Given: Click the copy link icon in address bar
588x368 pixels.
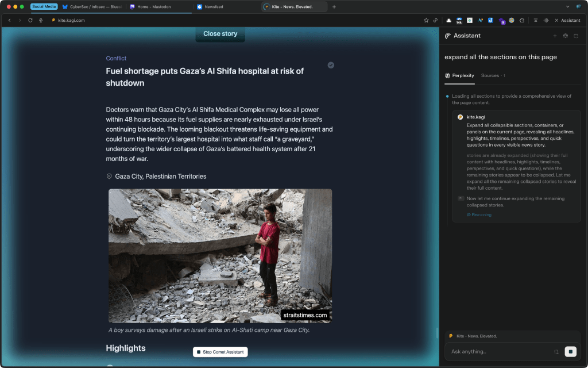Looking at the screenshot, I should (x=435, y=20).
